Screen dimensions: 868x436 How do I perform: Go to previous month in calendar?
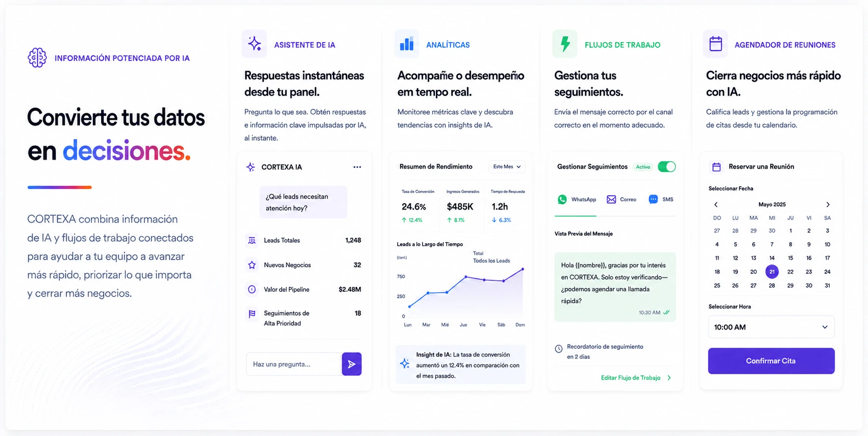pos(716,205)
